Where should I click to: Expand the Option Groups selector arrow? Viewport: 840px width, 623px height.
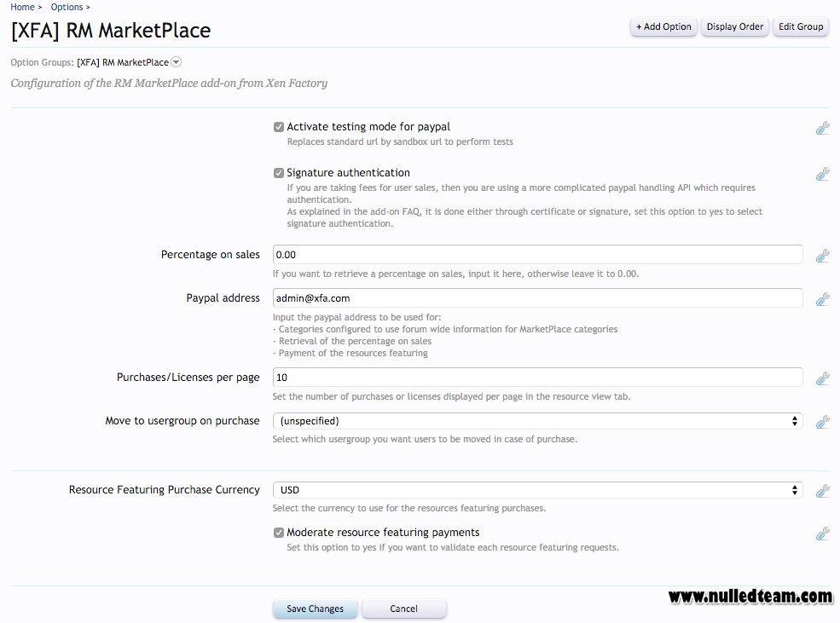[x=177, y=62]
